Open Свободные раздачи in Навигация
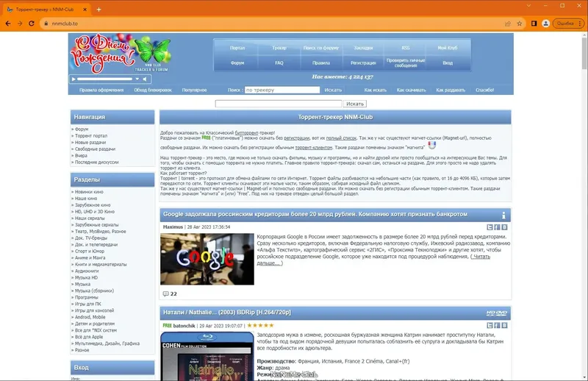588x381 pixels. (x=95, y=149)
